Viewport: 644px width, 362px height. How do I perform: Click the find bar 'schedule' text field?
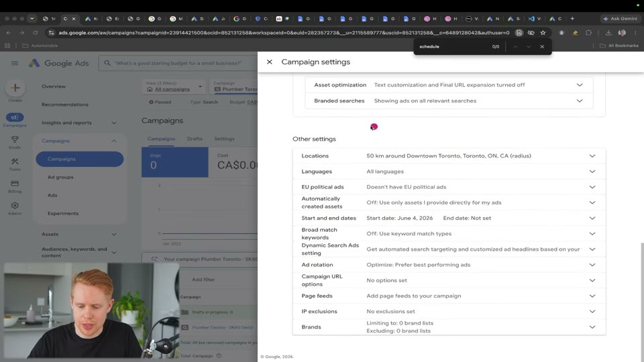(451, 47)
